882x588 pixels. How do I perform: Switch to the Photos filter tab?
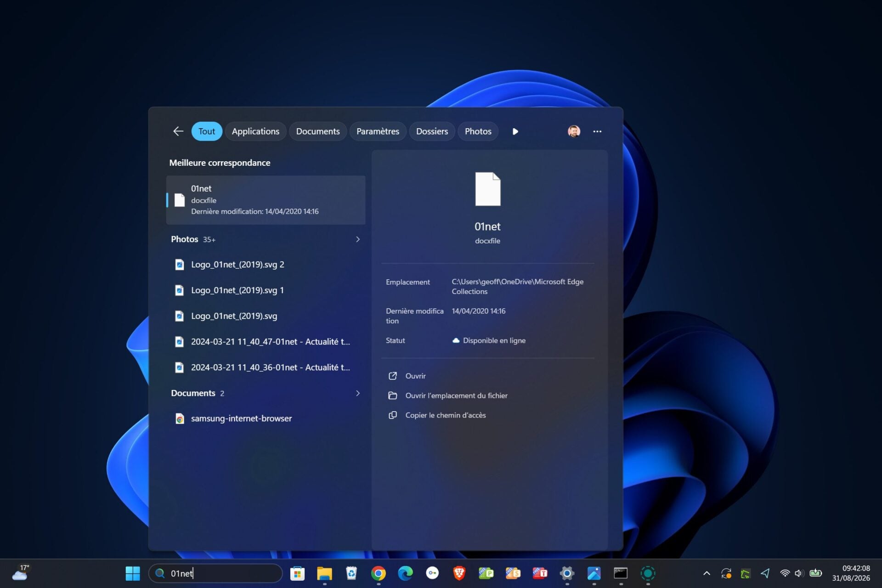(x=478, y=131)
